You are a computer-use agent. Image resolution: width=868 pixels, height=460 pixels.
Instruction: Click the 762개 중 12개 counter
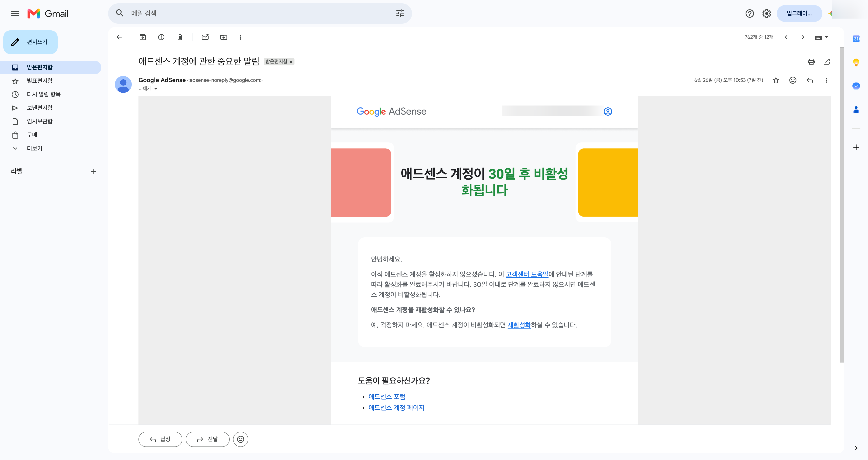pyautogui.click(x=759, y=37)
